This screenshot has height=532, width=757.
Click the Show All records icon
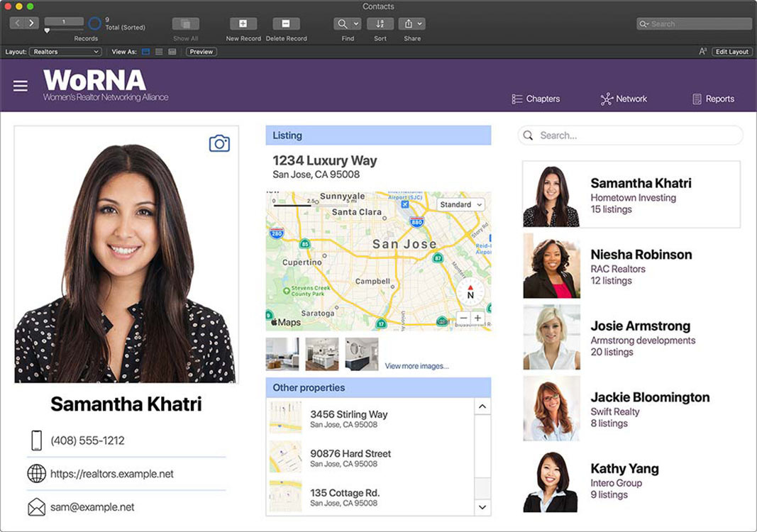click(185, 23)
